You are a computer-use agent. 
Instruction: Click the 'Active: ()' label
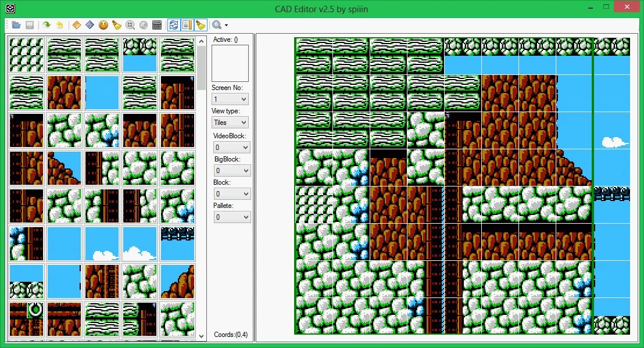pyautogui.click(x=226, y=40)
